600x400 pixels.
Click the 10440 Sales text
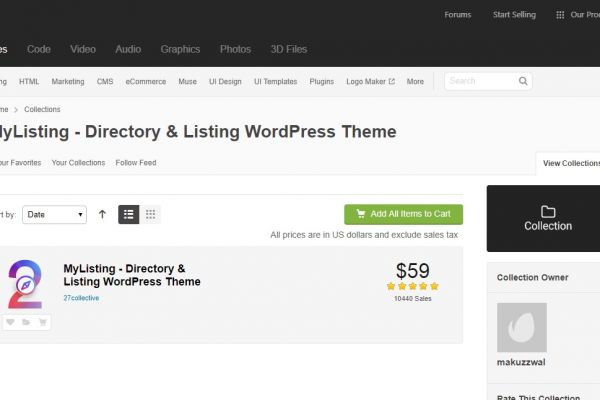[x=412, y=299]
